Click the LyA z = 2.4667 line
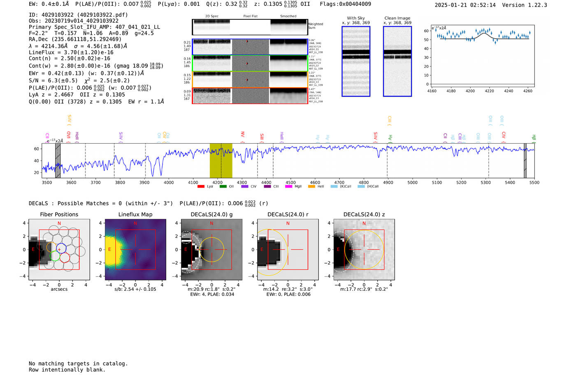This screenshot has height=392, width=576. click(x=51, y=95)
